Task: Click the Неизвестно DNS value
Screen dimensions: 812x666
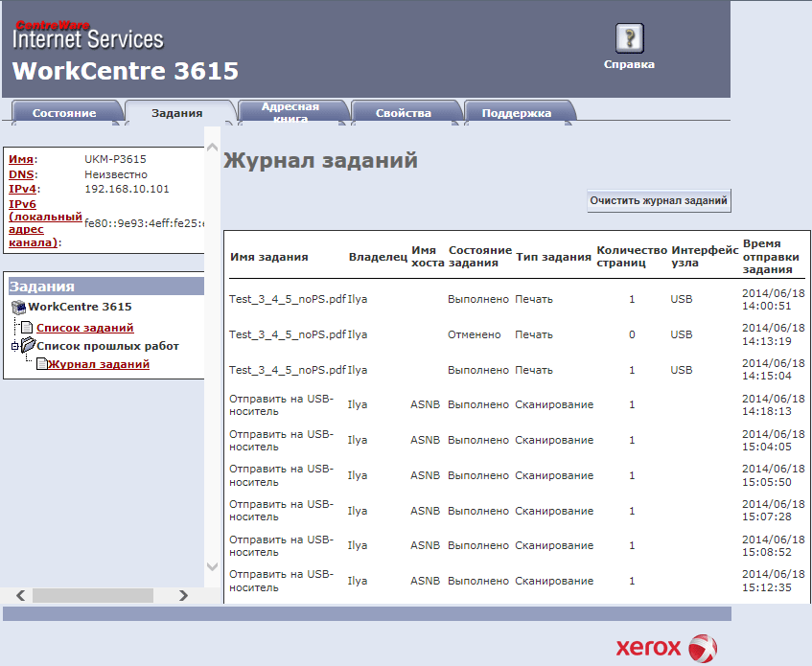Action: click(116, 174)
